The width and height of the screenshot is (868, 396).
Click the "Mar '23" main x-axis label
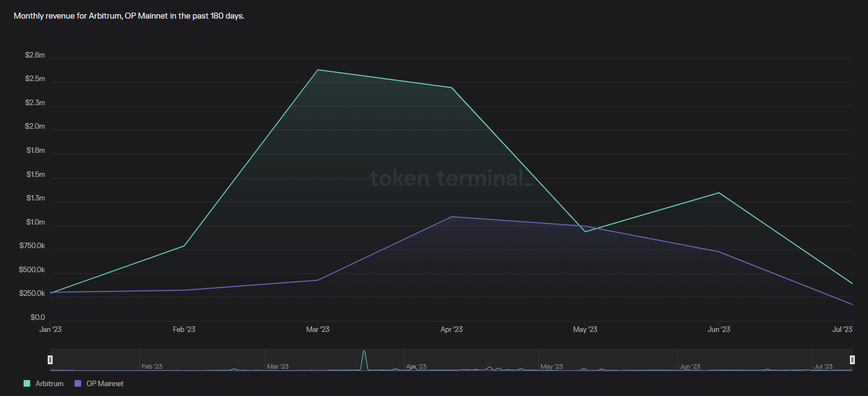318,329
